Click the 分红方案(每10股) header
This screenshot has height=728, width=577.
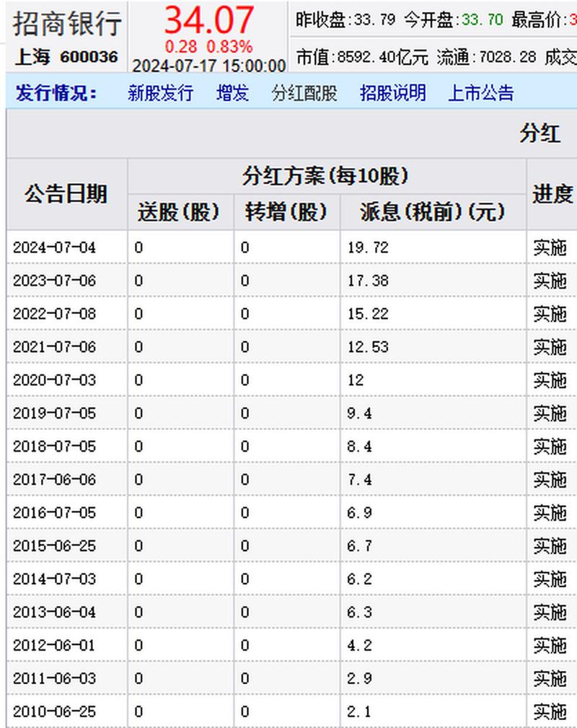click(x=325, y=176)
